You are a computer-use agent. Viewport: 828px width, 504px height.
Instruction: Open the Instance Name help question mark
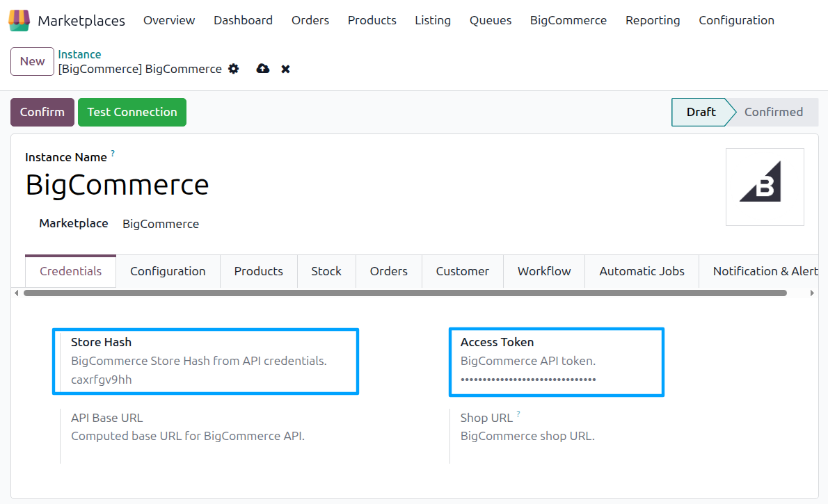point(113,154)
